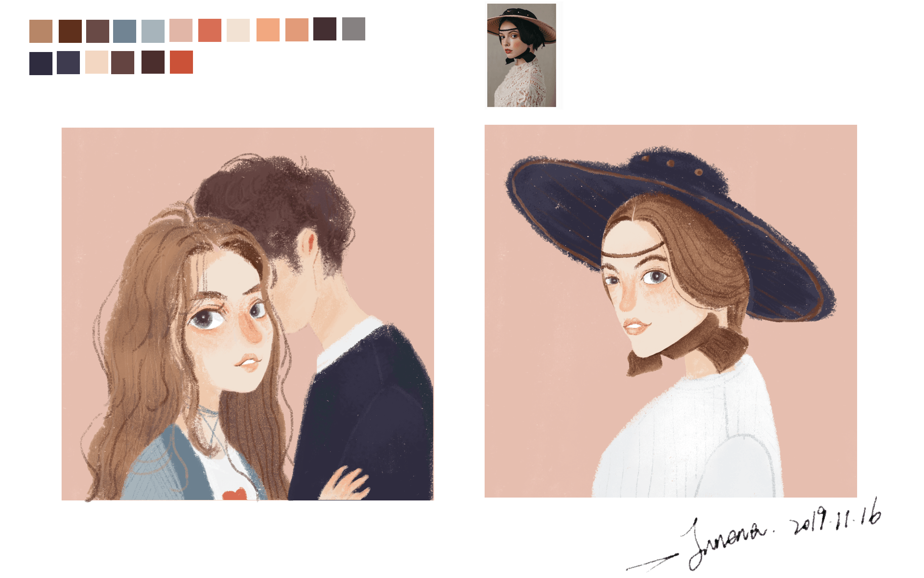Image resolution: width=924 pixels, height=578 pixels.
Task: Select the slate blue swatch
Action: point(125,31)
